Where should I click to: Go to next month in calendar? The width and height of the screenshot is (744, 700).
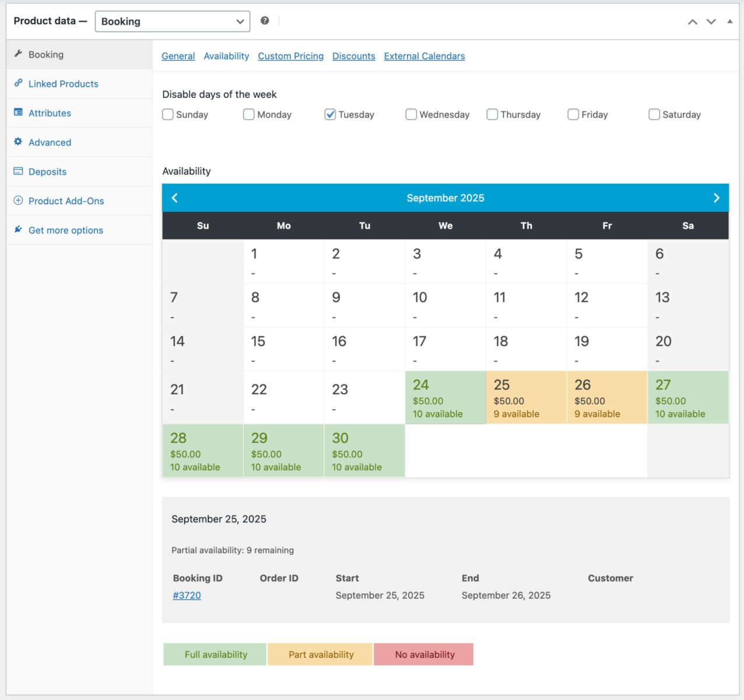717,198
